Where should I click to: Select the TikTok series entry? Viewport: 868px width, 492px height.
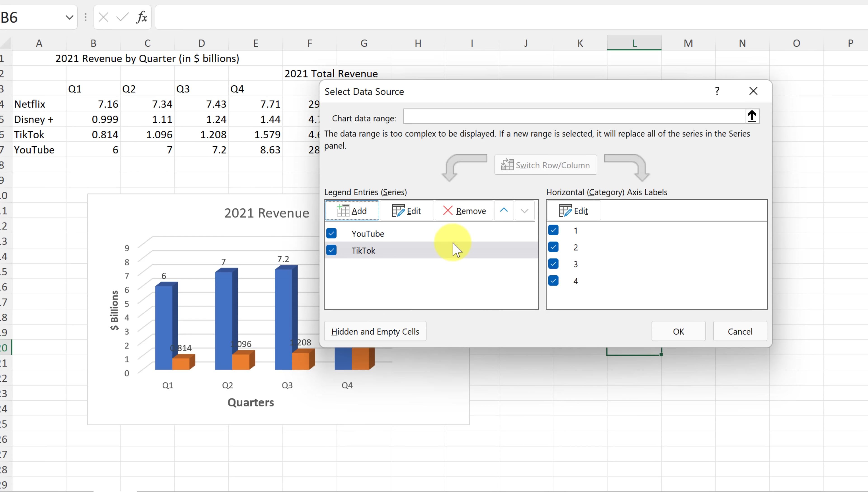click(x=431, y=250)
